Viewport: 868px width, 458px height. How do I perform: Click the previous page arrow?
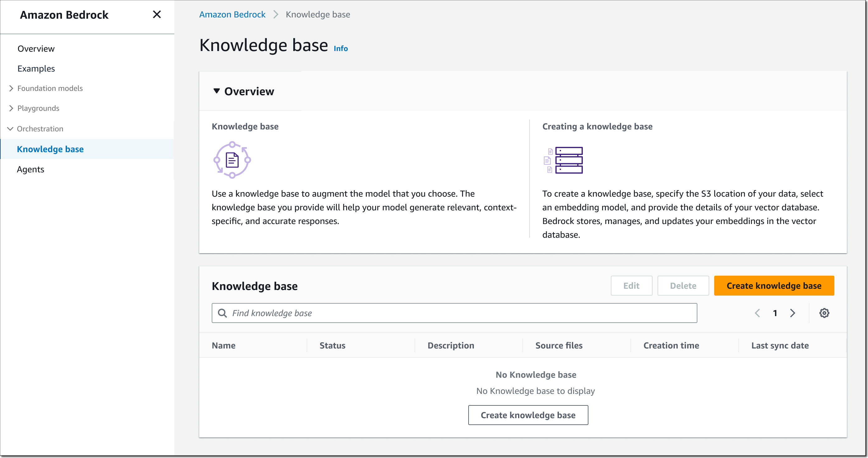(x=757, y=313)
